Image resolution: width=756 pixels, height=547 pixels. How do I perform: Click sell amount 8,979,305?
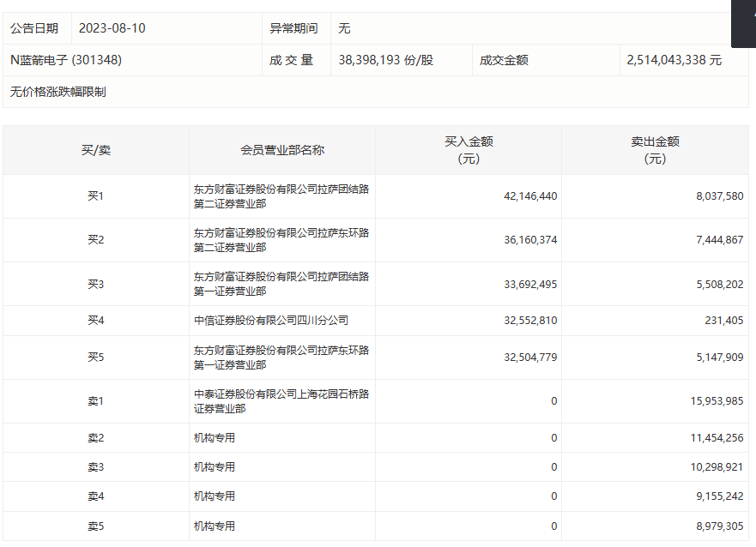[720, 526]
